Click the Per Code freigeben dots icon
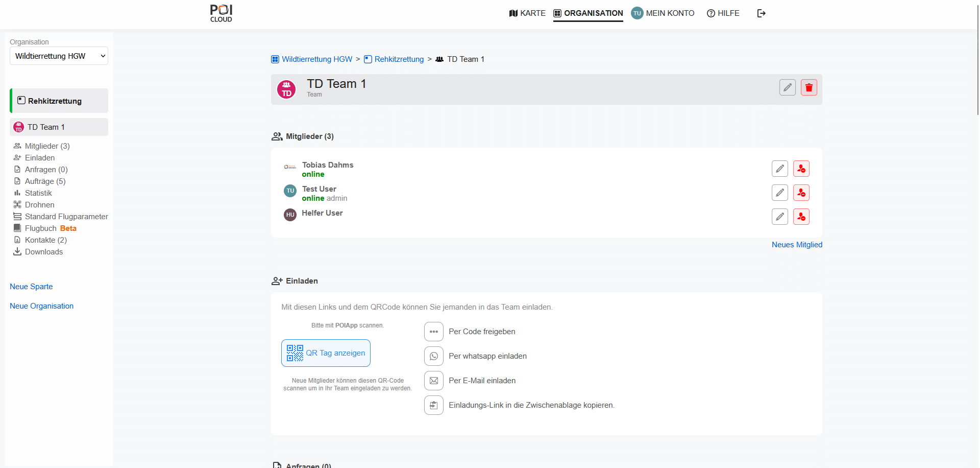Image resolution: width=980 pixels, height=468 pixels. click(434, 332)
